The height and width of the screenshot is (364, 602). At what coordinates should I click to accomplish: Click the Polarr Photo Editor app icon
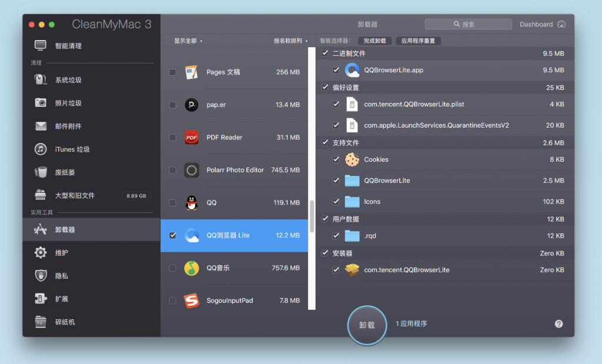tap(192, 170)
